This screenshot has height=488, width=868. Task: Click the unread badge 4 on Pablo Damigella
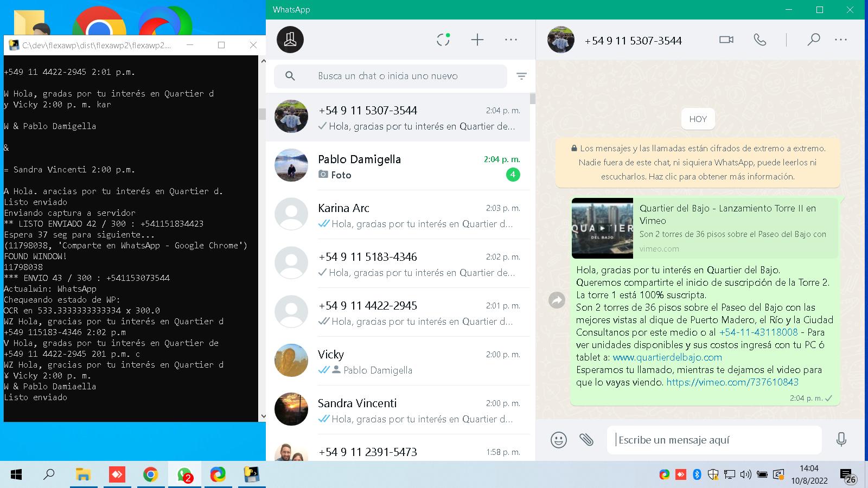click(513, 175)
